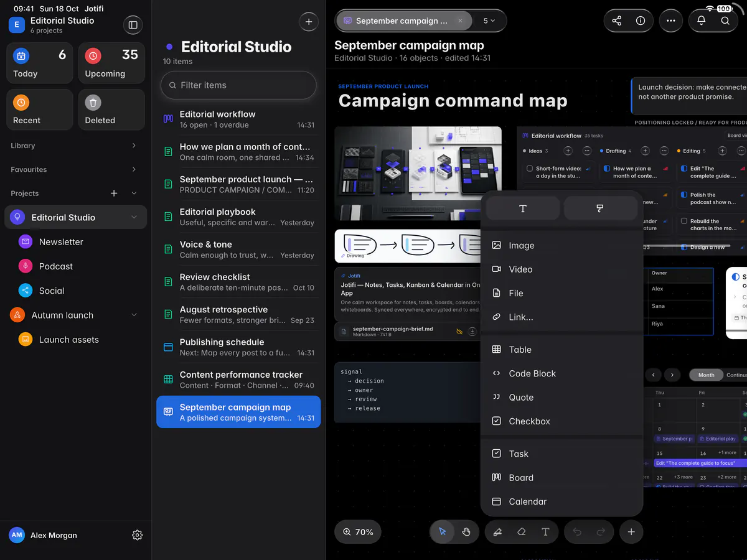Image resolution: width=747 pixels, height=560 pixels.
Task: Choose the format painter button in popup
Action: pyautogui.click(x=600, y=208)
